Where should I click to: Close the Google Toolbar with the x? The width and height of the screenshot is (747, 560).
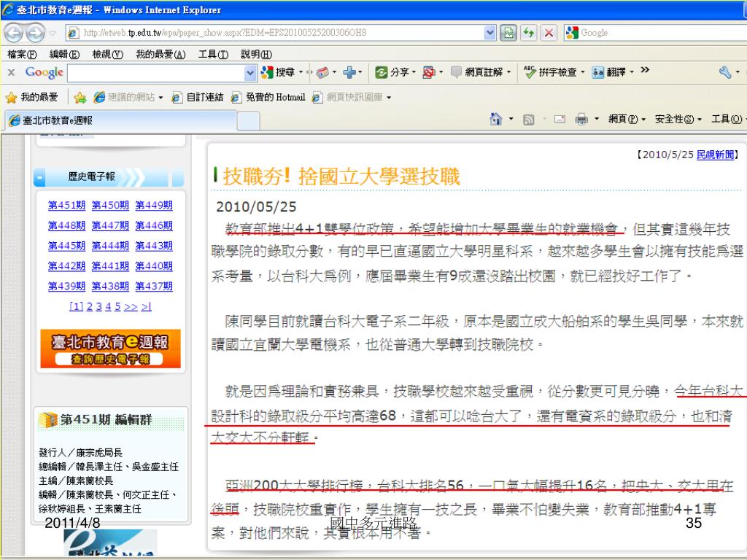point(12,72)
